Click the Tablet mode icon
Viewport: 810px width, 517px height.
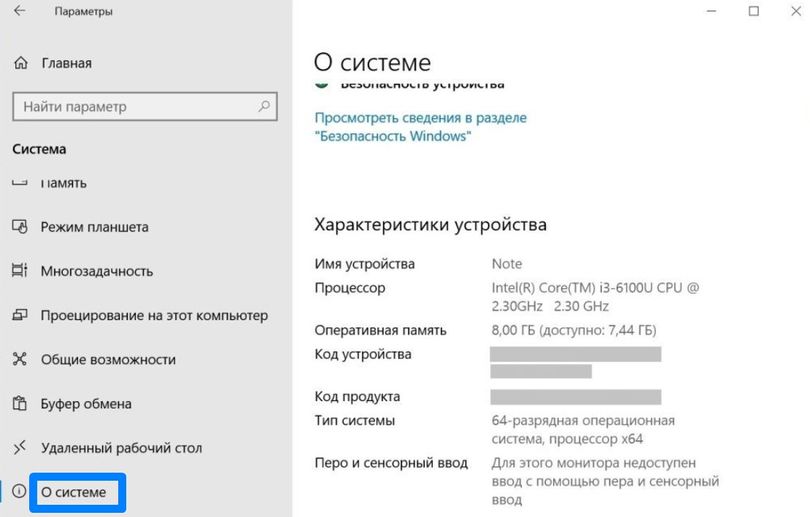(19, 227)
